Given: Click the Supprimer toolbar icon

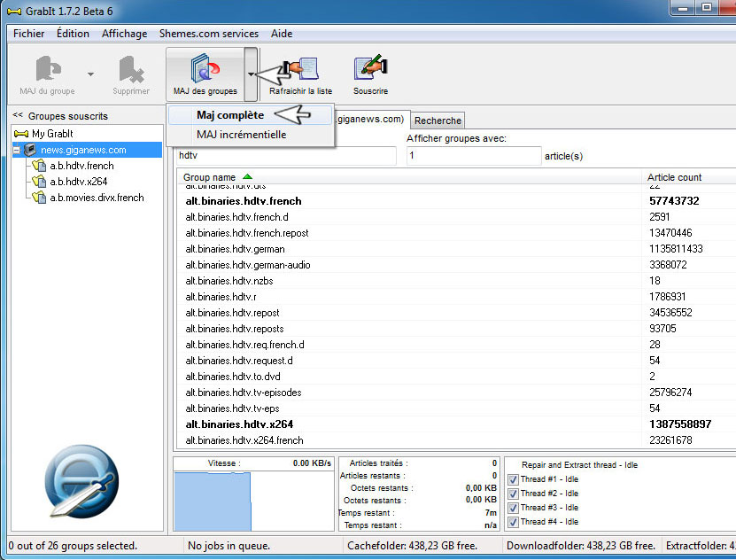Looking at the screenshot, I should point(131,68).
